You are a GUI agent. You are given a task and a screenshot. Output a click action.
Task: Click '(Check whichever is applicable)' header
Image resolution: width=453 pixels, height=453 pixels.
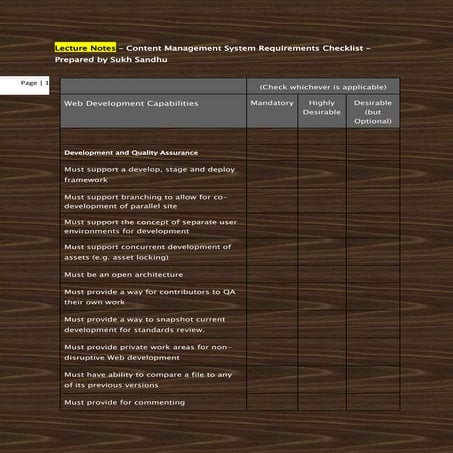[323, 87]
